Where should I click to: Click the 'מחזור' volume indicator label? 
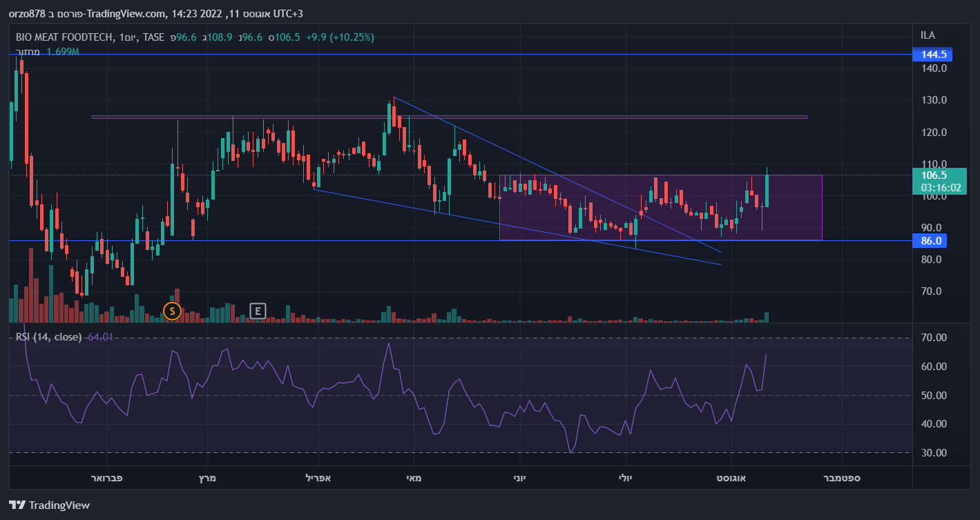click(x=28, y=52)
